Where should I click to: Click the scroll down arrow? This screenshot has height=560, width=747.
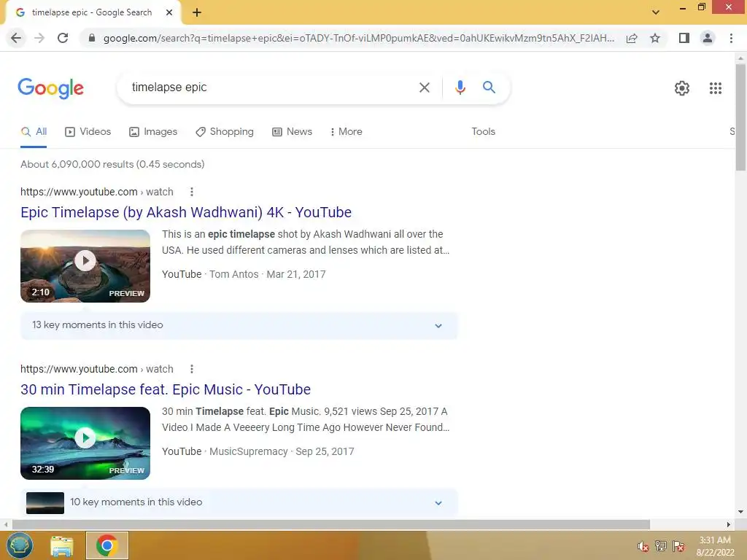point(740,513)
